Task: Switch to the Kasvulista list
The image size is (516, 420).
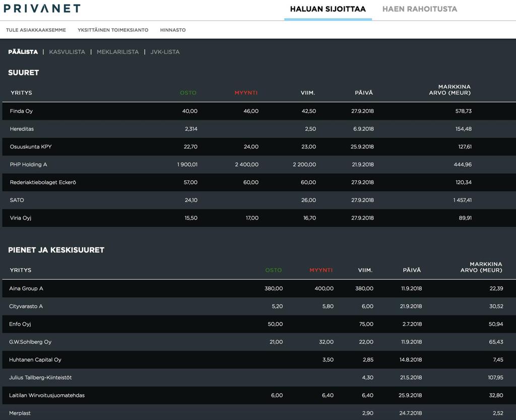Action: pyautogui.click(x=67, y=52)
